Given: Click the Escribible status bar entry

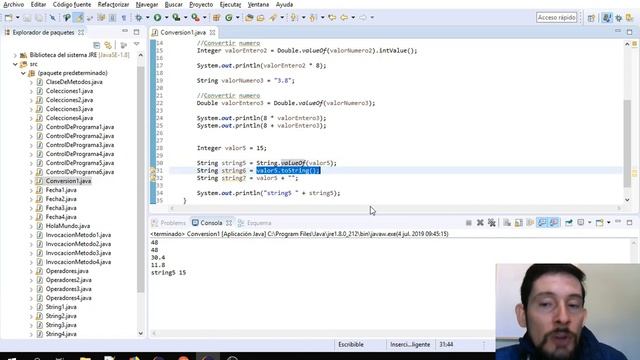Looking at the screenshot, I should click(x=351, y=344).
